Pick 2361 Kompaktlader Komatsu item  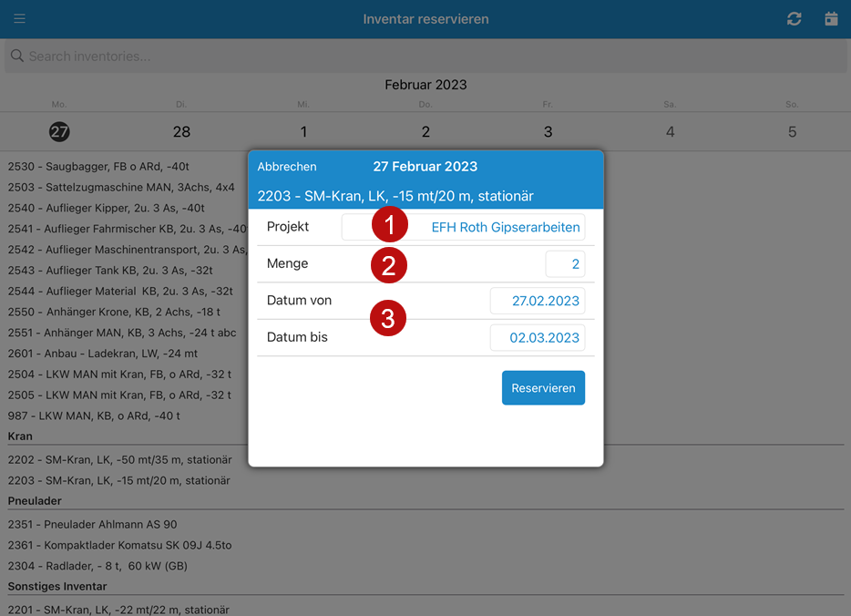pyautogui.click(x=119, y=546)
